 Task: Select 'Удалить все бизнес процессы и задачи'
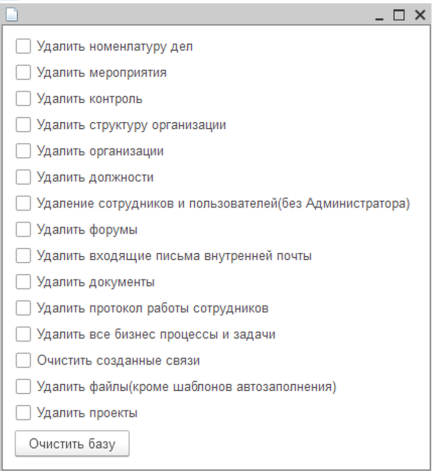23,334
